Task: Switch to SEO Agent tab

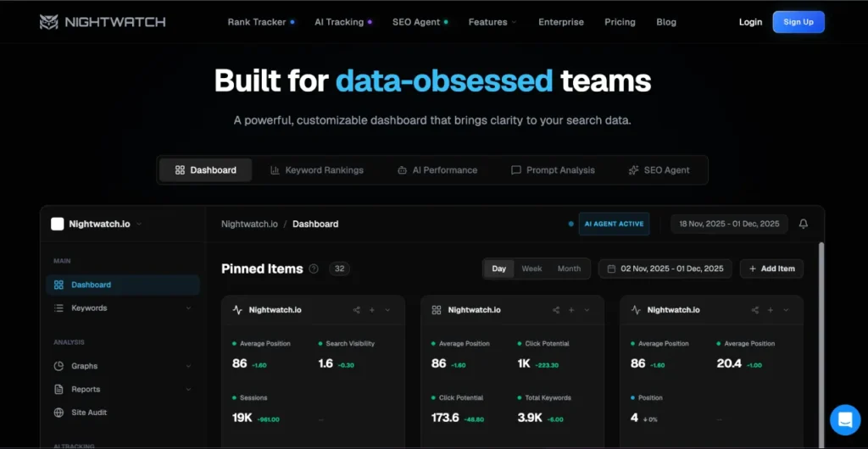Action: pyautogui.click(x=659, y=170)
